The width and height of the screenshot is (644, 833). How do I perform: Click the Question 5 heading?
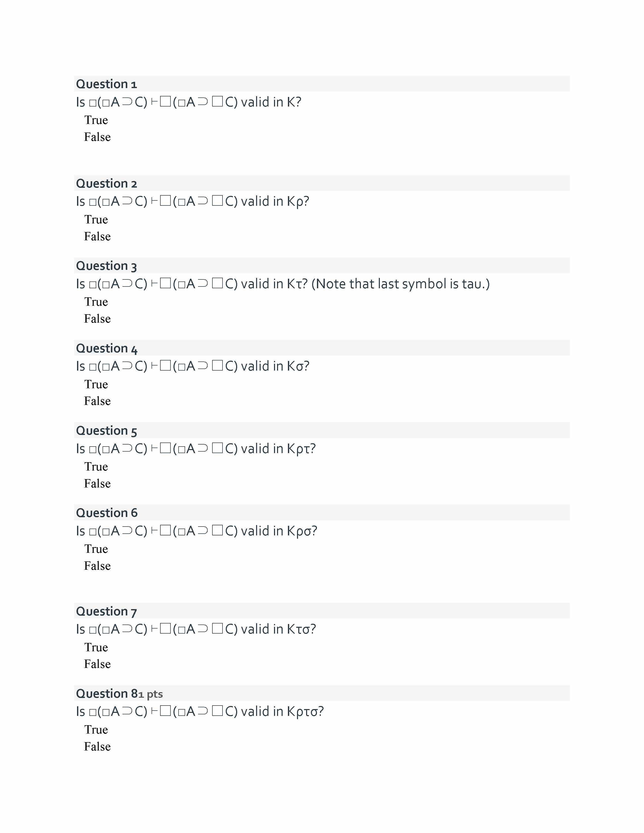point(106,431)
